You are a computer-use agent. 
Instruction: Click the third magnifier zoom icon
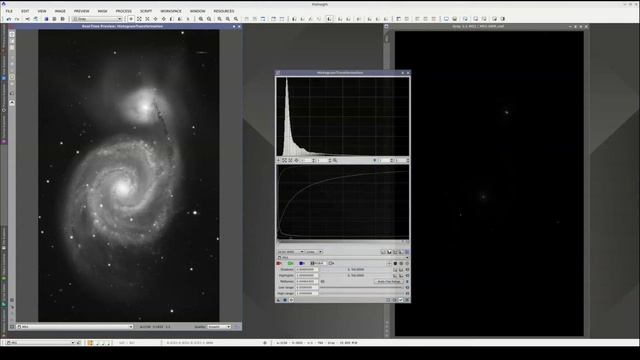(220, 19)
